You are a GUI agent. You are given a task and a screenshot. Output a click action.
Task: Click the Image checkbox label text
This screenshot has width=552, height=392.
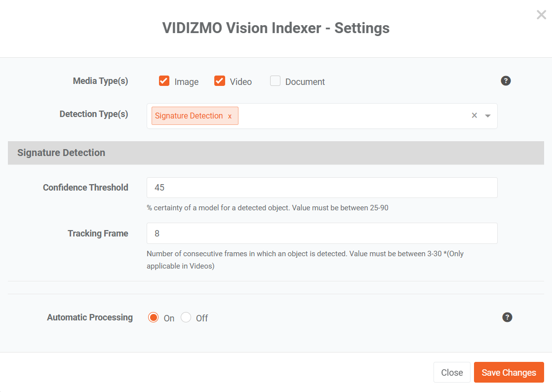pos(186,82)
